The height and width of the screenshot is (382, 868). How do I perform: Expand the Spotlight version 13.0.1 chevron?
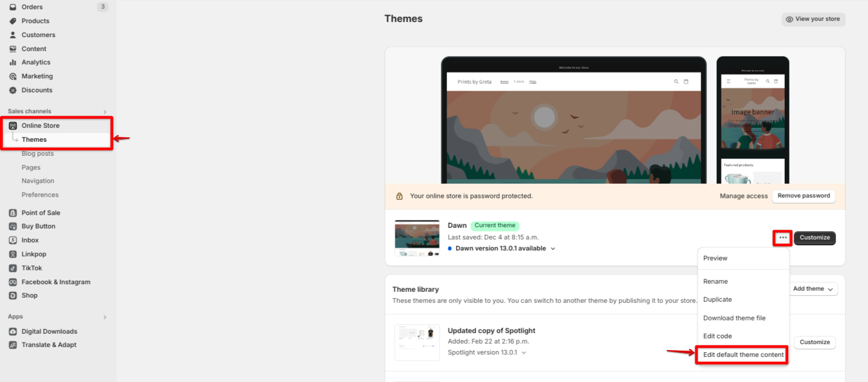(524, 352)
